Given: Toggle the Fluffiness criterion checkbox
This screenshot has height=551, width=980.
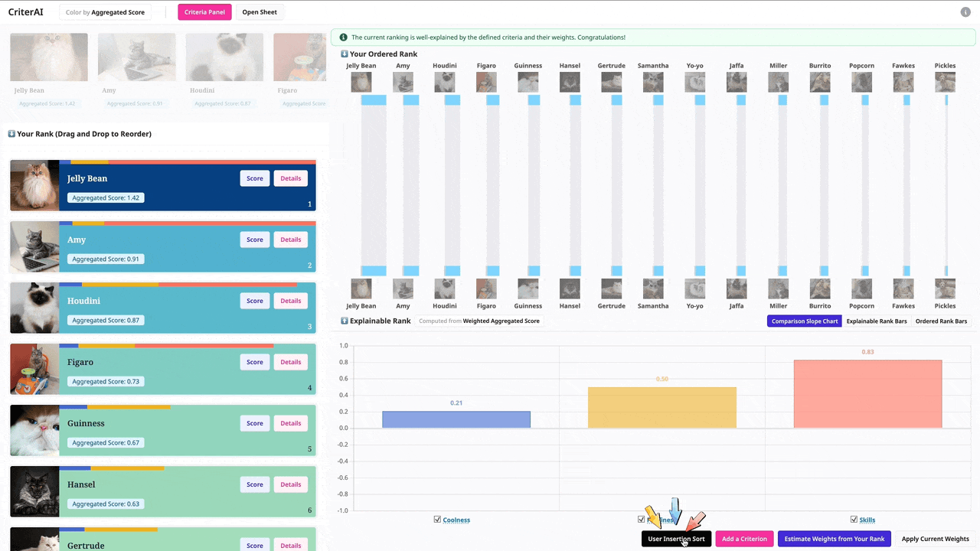Looking at the screenshot, I should coord(642,520).
